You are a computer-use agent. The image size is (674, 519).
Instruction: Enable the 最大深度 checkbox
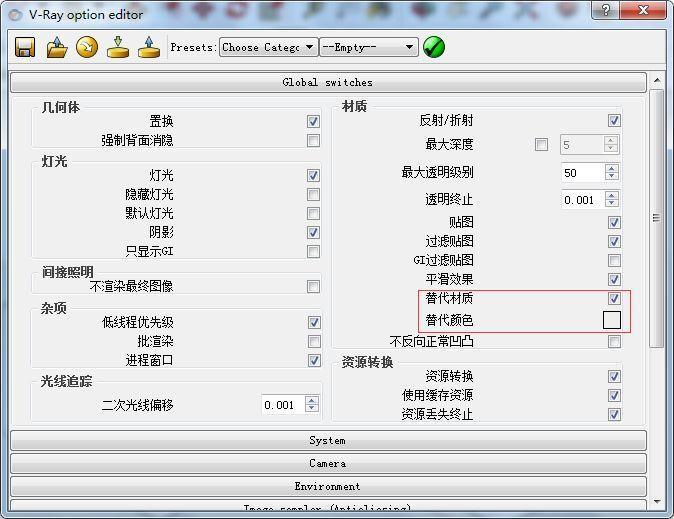[x=541, y=144]
